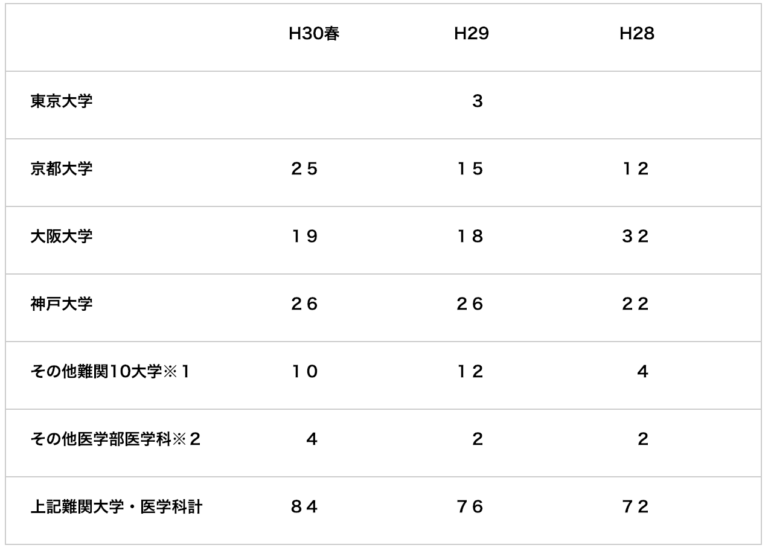Click the その他難関10大学※1 row label
The width and height of the screenshot is (768, 548).
[110, 371]
